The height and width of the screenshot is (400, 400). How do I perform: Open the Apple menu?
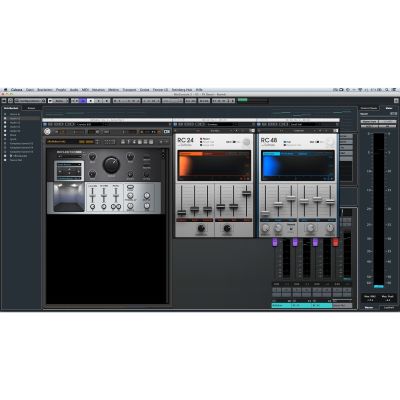(x=5, y=90)
